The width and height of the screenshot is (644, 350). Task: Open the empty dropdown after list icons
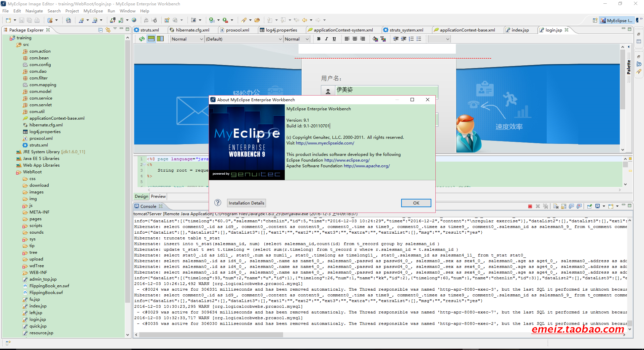click(x=439, y=39)
